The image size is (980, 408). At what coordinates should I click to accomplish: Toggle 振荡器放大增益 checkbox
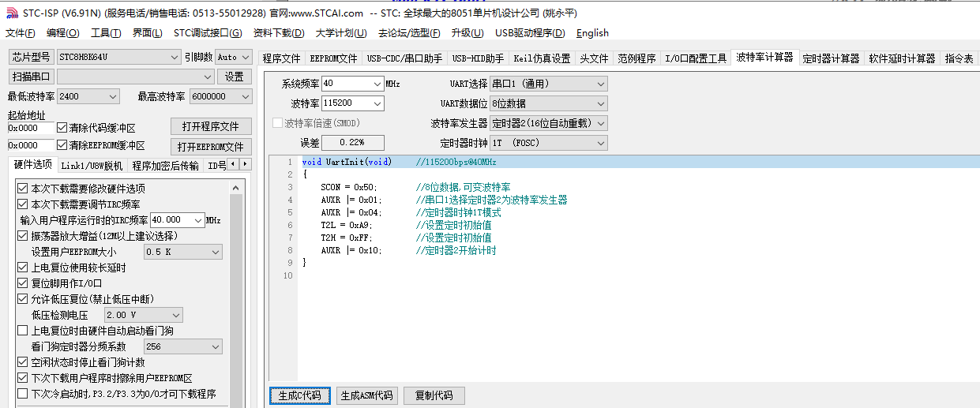[22, 236]
